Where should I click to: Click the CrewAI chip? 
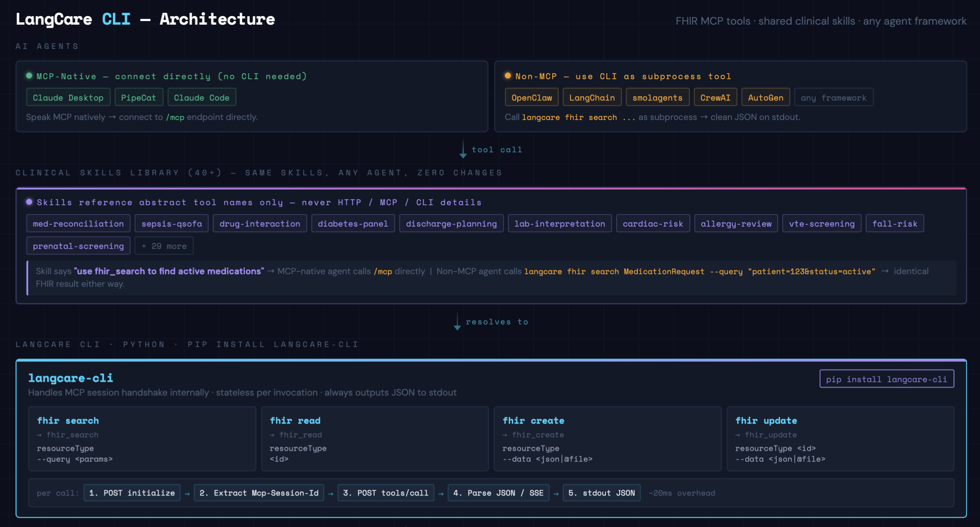(715, 97)
